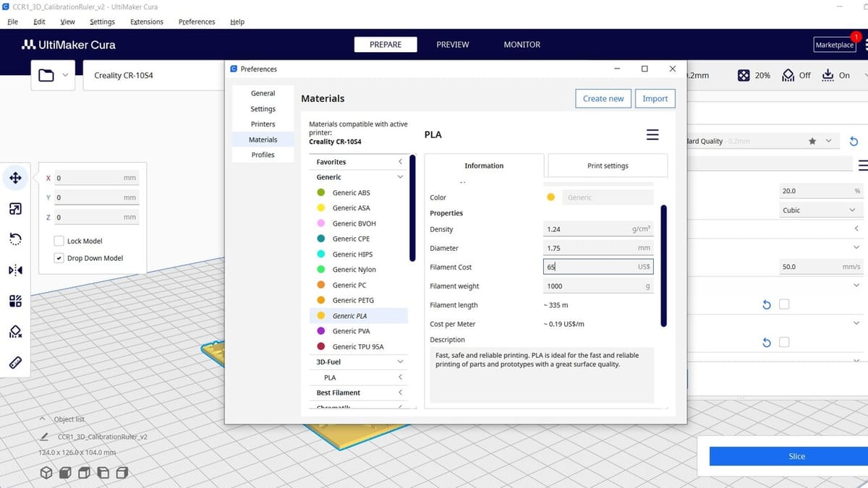
Task: Reset the profile with the blue undo arrow
Action: click(854, 141)
